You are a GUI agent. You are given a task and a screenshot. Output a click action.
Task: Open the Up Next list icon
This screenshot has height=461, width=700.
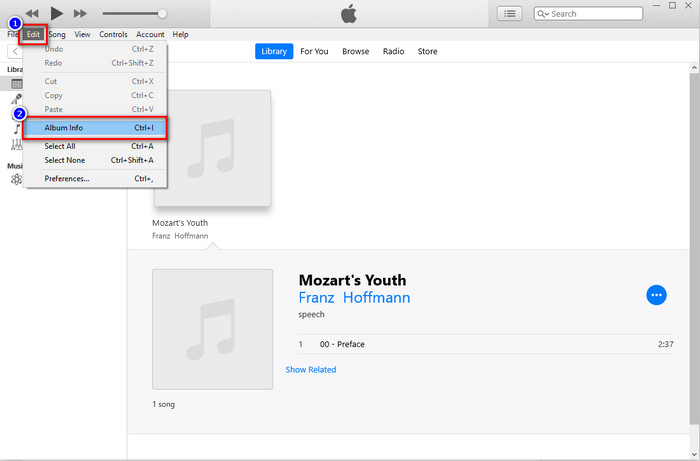(509, 14)
